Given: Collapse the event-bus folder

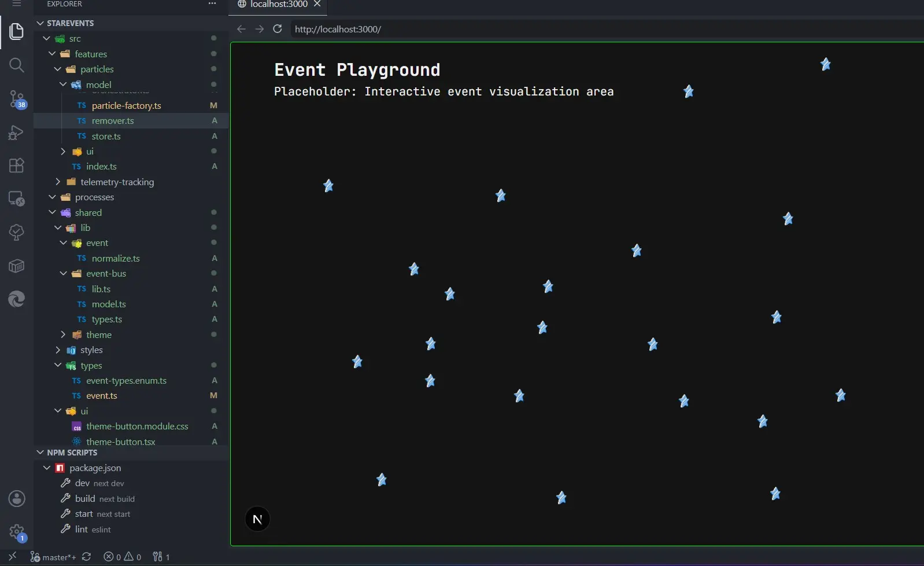Looking at the screenshot, I should 63,273.
